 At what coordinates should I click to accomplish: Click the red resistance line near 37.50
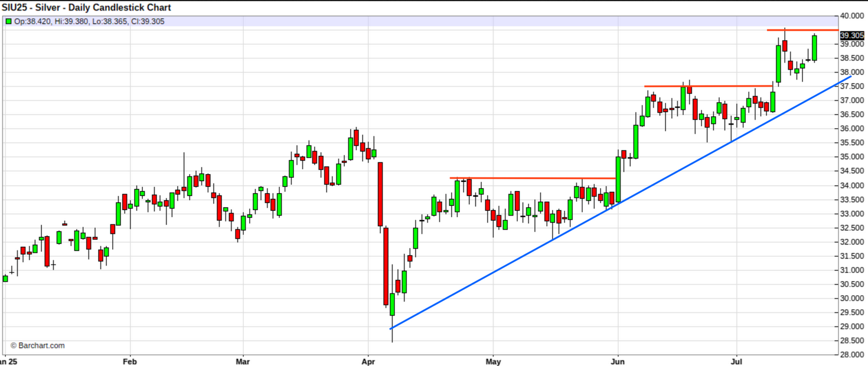tap(709, 86)
